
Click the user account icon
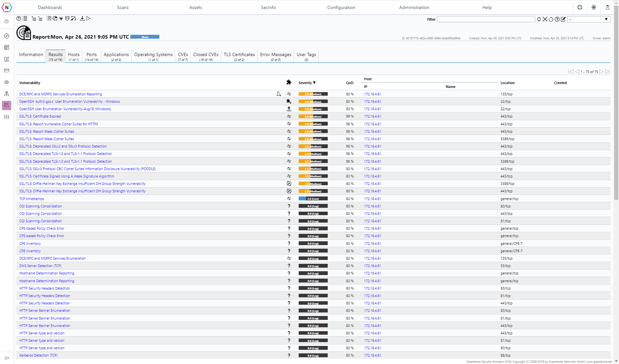point(608,7)
